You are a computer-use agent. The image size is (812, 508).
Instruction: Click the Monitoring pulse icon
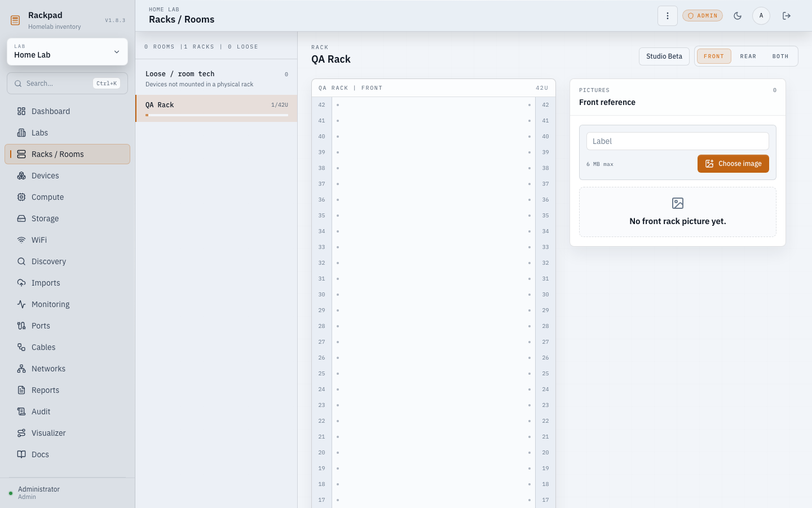coord(21,304)
